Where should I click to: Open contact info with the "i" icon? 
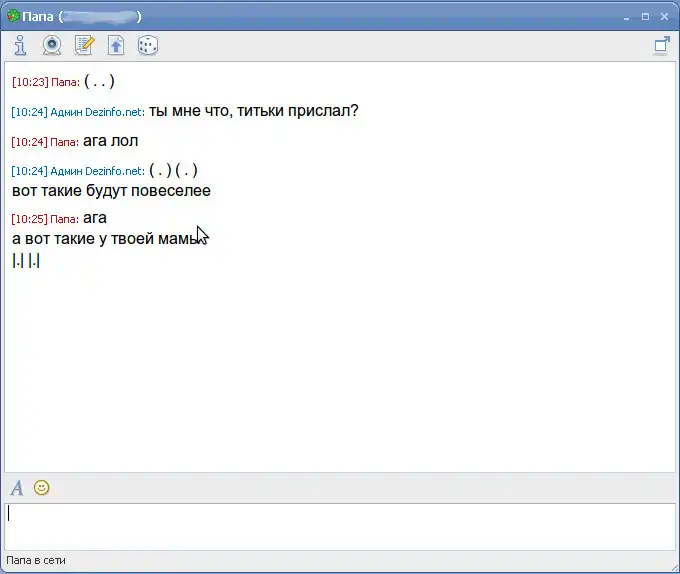[x=20, y=45]
